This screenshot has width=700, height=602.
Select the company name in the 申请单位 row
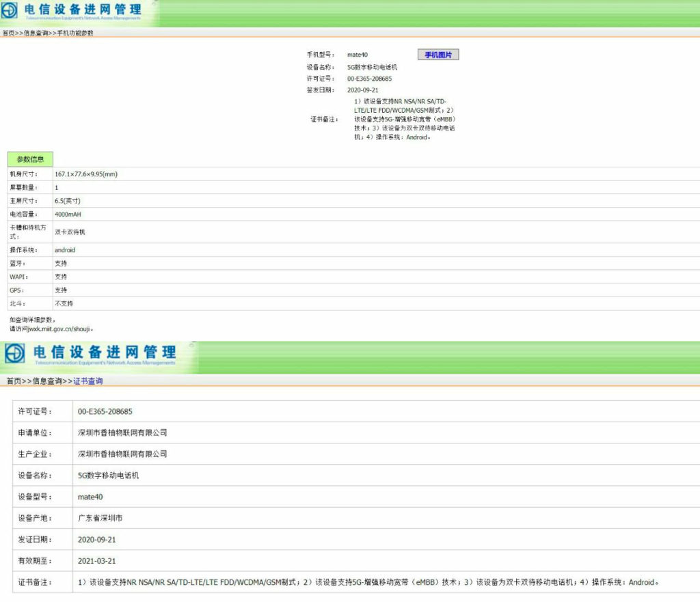(x=122, y=433)
